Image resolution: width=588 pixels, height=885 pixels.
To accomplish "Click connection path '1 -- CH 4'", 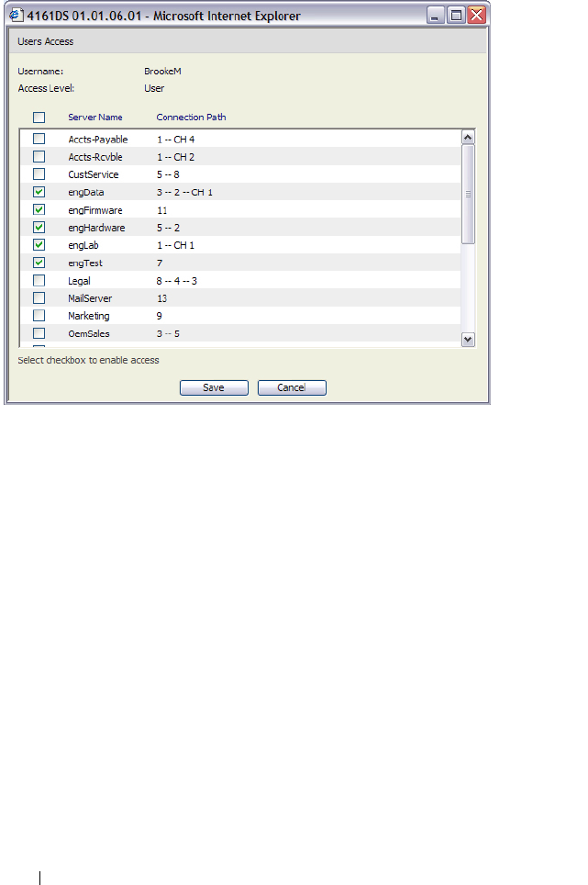I will pyautogui.click(x=176, y=140).
